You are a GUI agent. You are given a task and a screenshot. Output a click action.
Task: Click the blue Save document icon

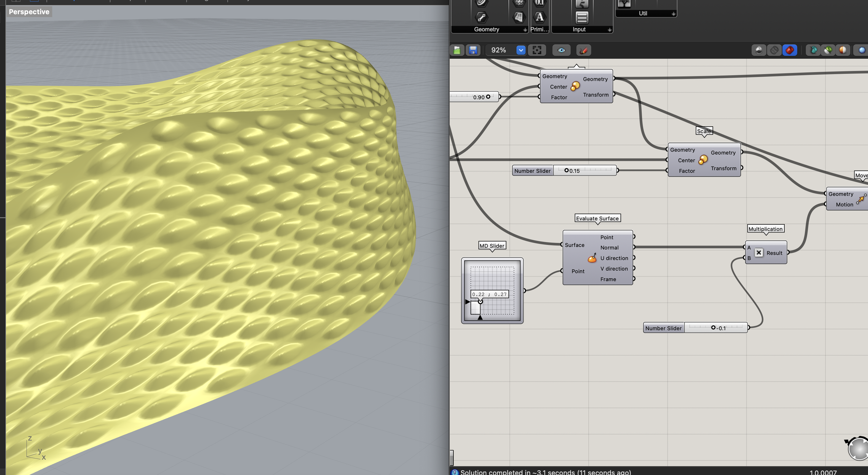pyautogui.click(x=473, y=50)
